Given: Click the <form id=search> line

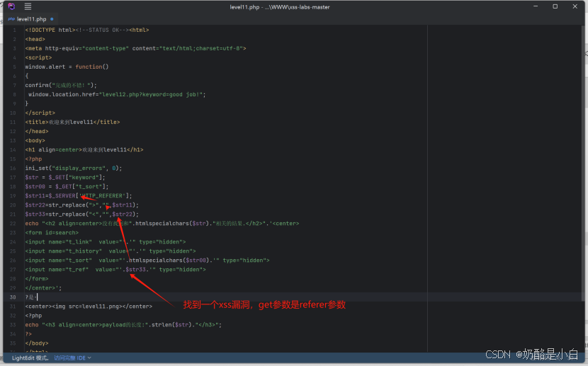Looking at the screenshot, I should (52, 233).
